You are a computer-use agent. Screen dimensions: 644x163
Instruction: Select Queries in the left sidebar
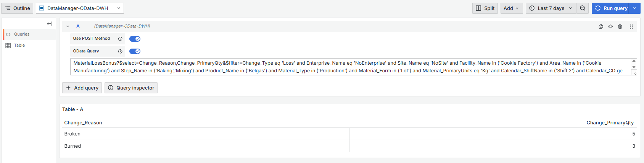(22, 34)
